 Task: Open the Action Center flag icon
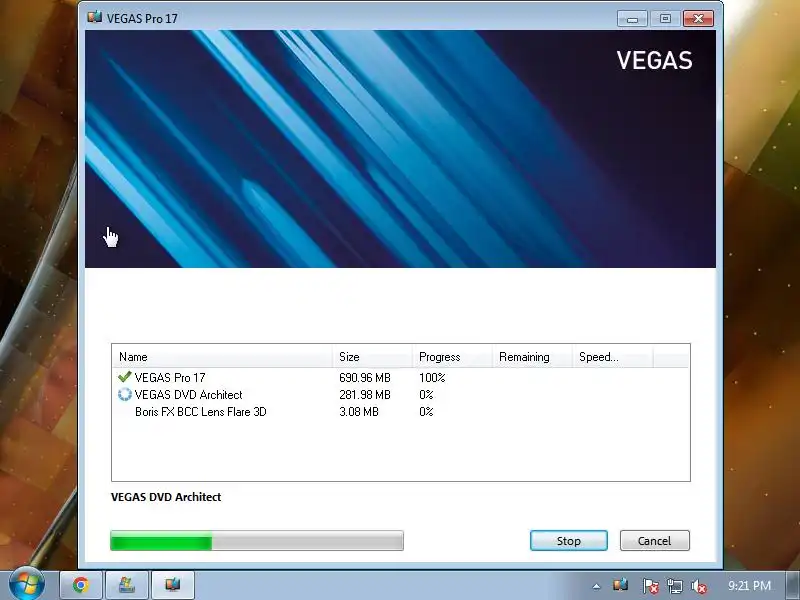point(650,586)
